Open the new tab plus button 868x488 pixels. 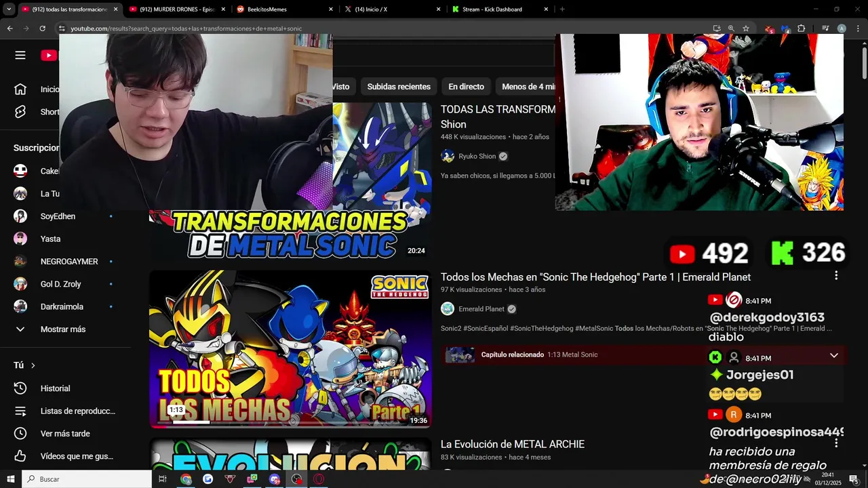click(562, 9)
